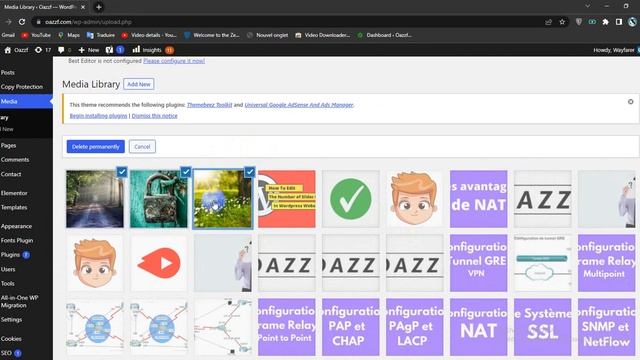Select the PAP et CHAP thumbnail

pos(351,327)
